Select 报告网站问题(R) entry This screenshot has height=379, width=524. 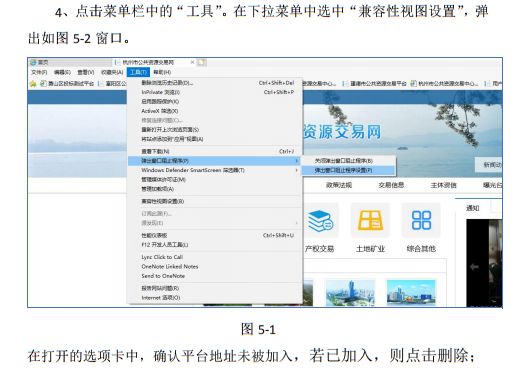pos(215,288)
